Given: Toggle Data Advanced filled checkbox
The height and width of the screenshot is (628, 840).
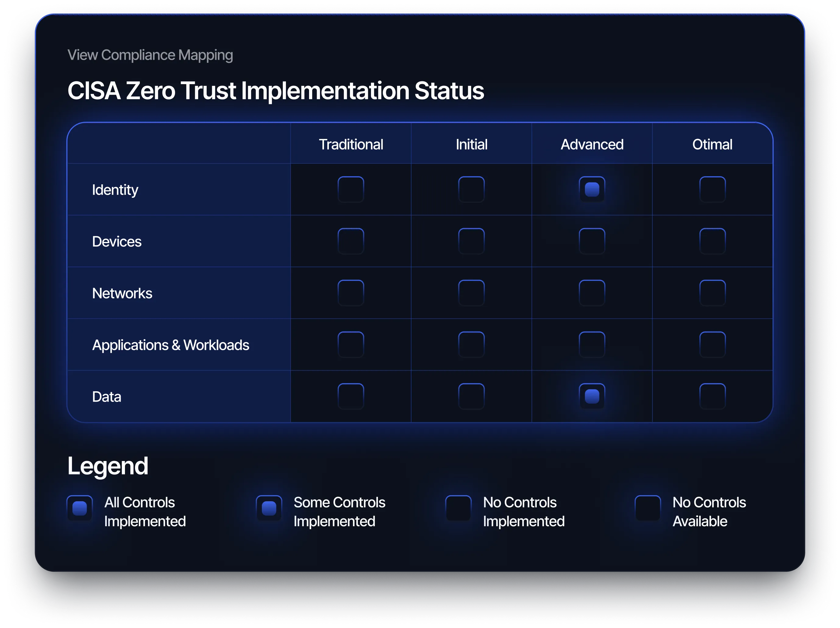Looking at the screenshot, I should 592,396.
